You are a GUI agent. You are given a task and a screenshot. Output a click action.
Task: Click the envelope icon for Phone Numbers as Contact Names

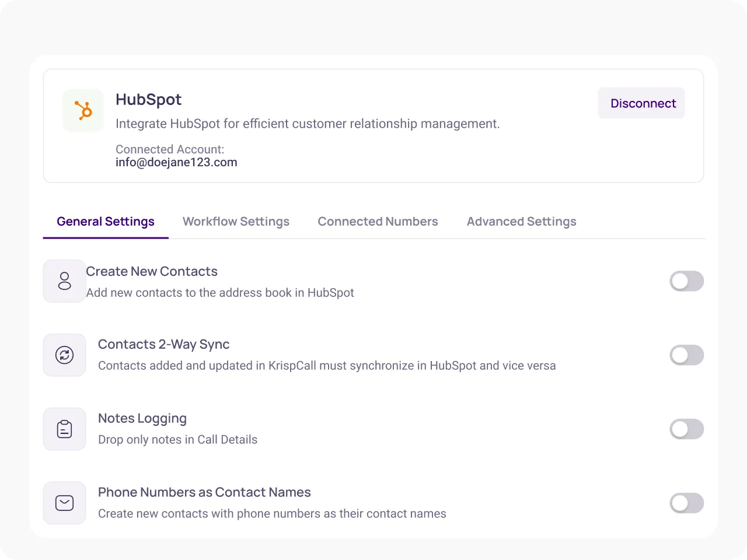click(65, 503)
